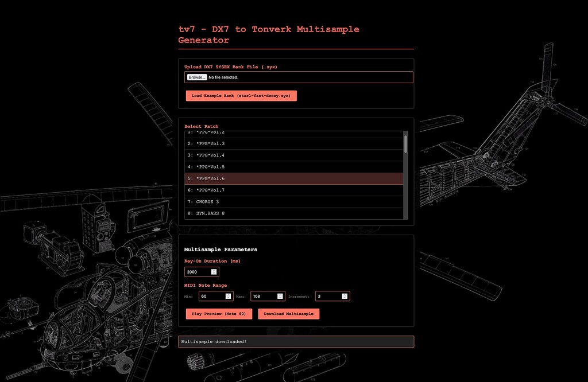Click the Increment stepper arrows
588x382 pixels.
click(345, 296)
